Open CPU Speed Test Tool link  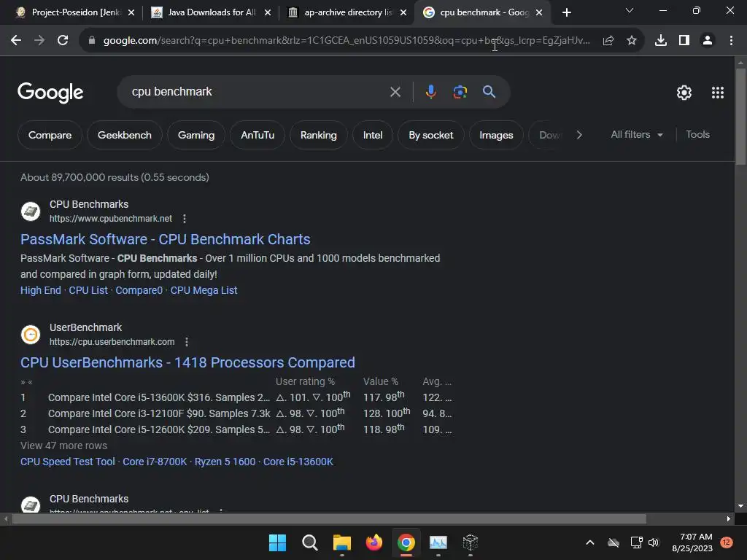(68, 462)
